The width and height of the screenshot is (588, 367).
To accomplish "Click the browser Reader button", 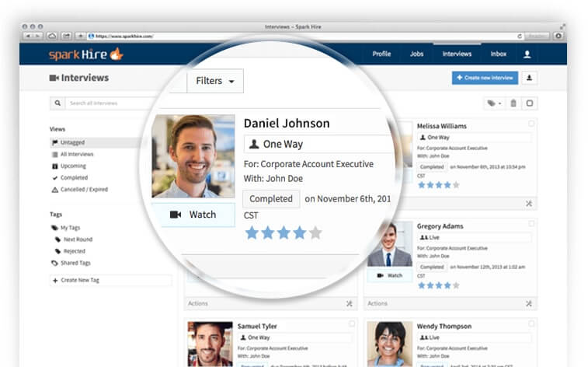I will pyautogui.click(x=537, y=36).
